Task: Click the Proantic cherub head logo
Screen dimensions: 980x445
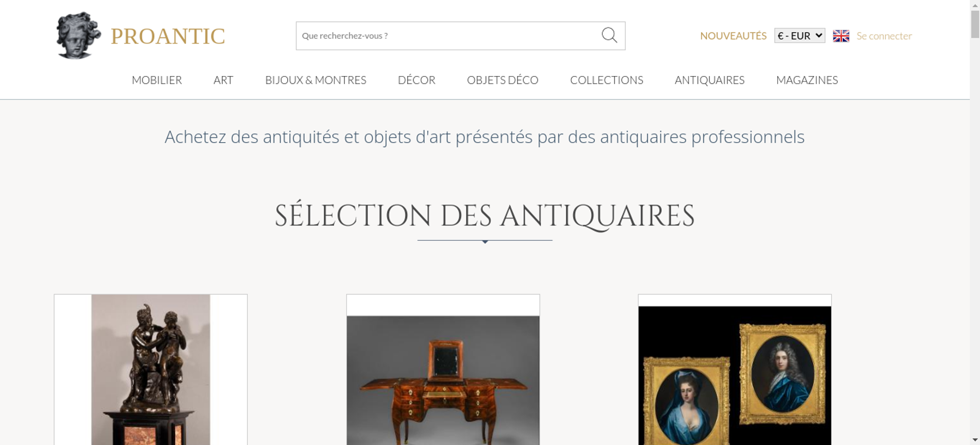Action: coord(78,36)
